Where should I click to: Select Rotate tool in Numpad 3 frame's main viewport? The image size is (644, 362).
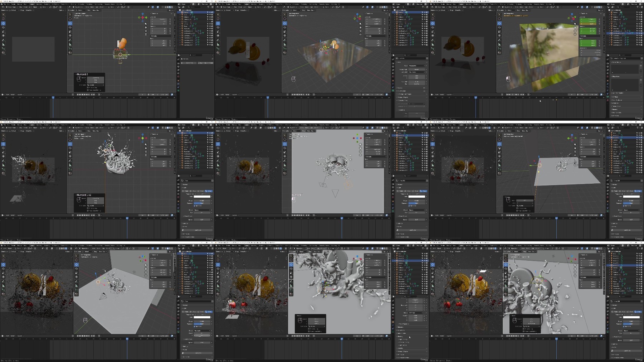click(70, 28)
